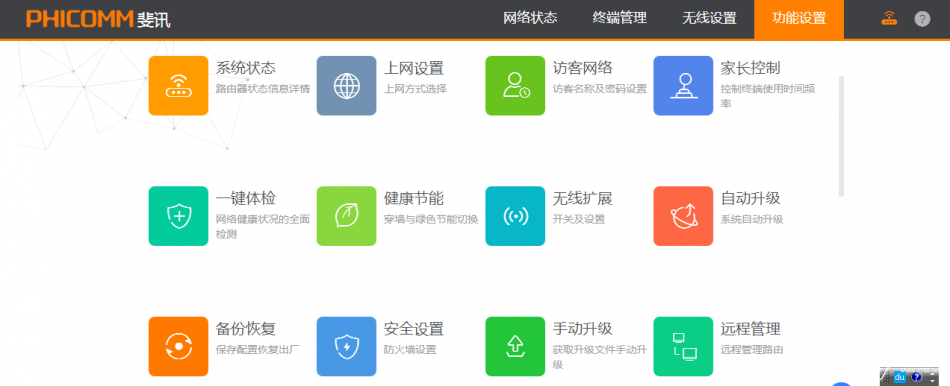Click the description 系统自动升级
The height and width of the screenshot is (386, 950).
(x=752, y=219)
